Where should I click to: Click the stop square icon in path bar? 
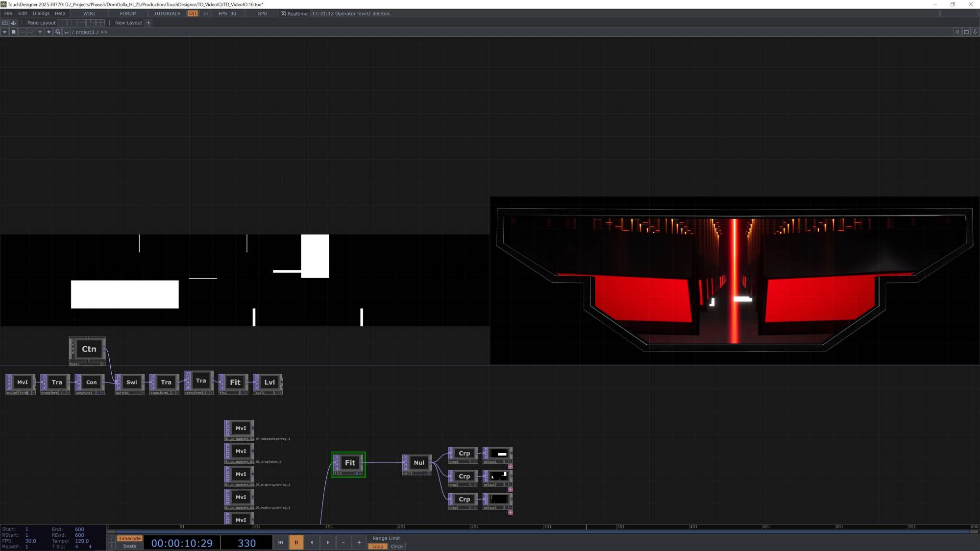14,32
